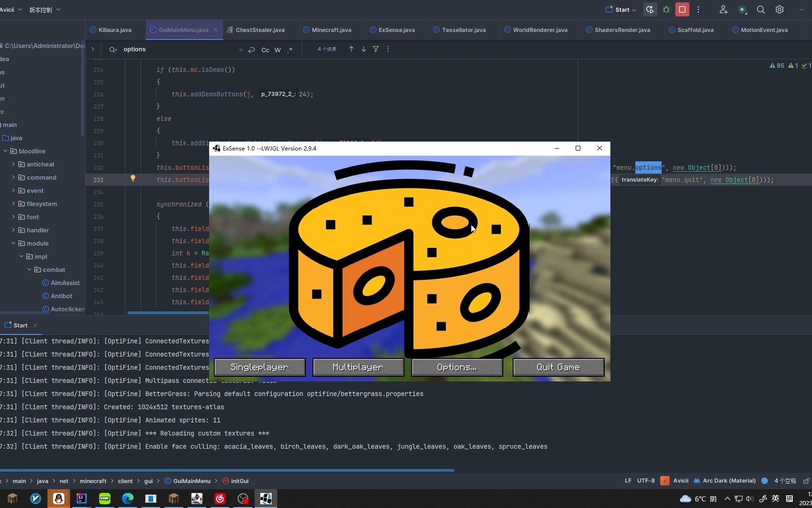
Task: Click the Singleplayer button in ExSense window
Action: [259, 367]
